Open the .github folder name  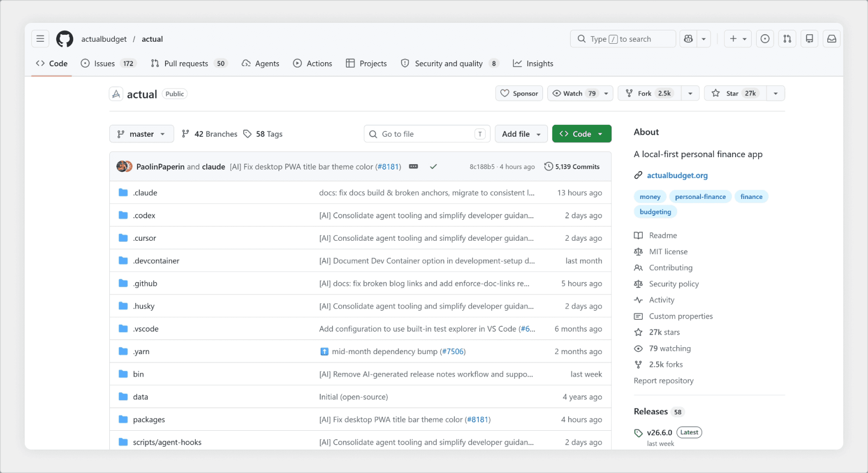point(145,284)
